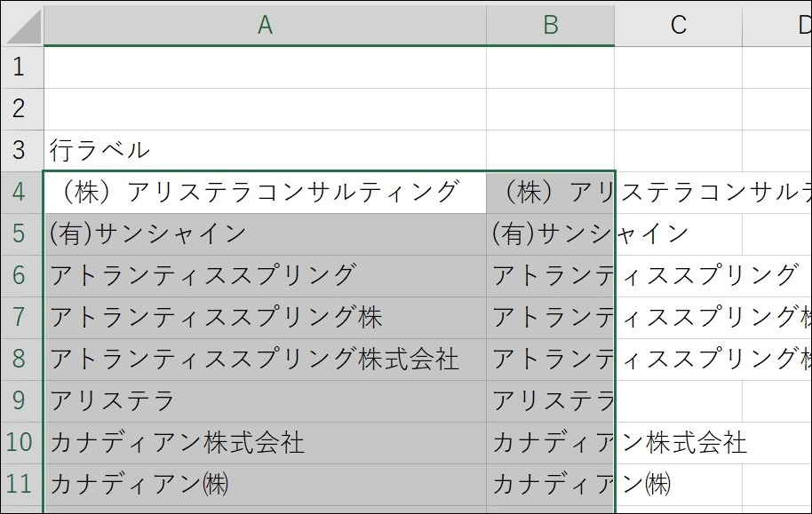Click cell B8 in column B

pos(551,360)
